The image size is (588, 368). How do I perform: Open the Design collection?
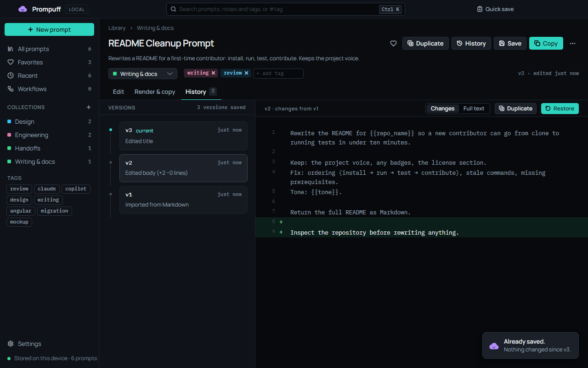point(49,121)
